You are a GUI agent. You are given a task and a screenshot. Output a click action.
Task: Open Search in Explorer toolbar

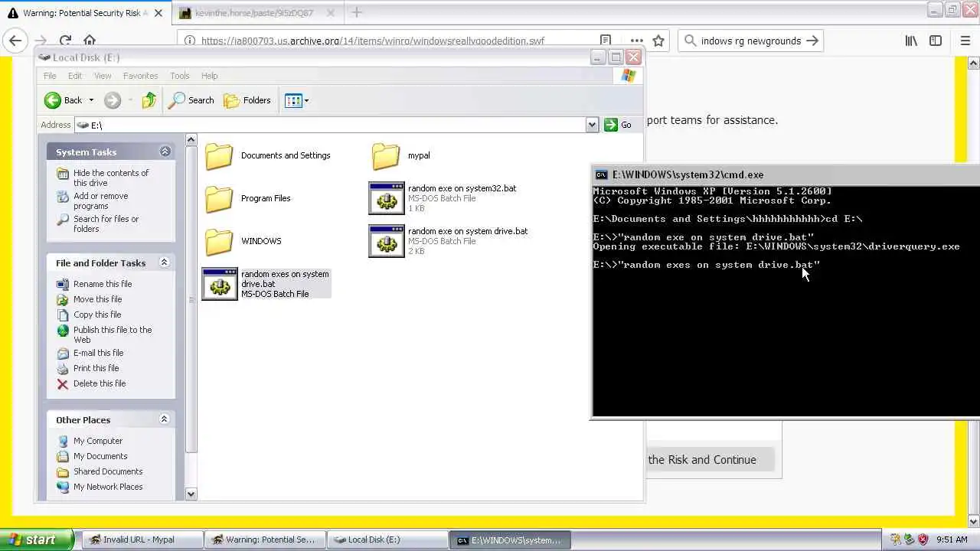pos(191,100)
